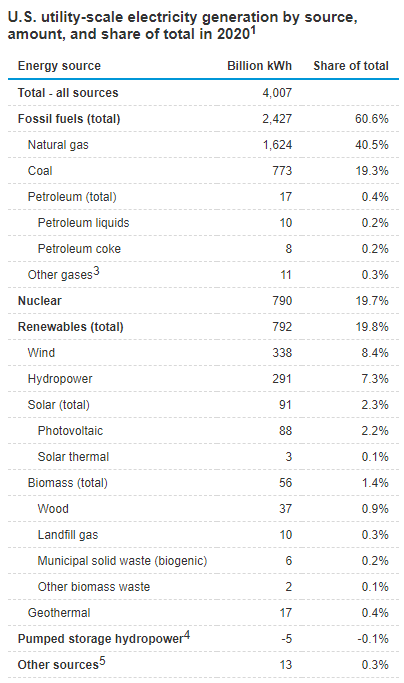The width and height of the screenshot is (404, 683).
Task: Click the Total - all sources row label
Action: pyautogui.click(x=68, y=93)
